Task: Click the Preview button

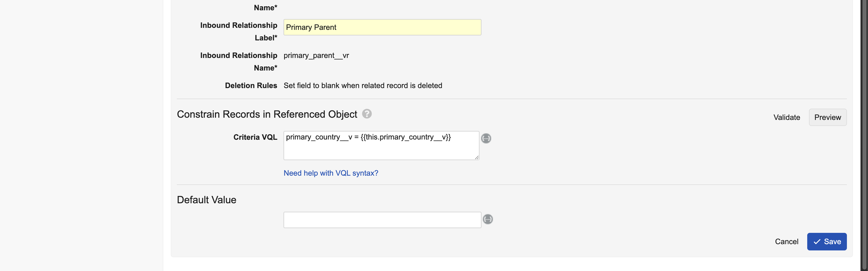Action: tap(827, 117)
